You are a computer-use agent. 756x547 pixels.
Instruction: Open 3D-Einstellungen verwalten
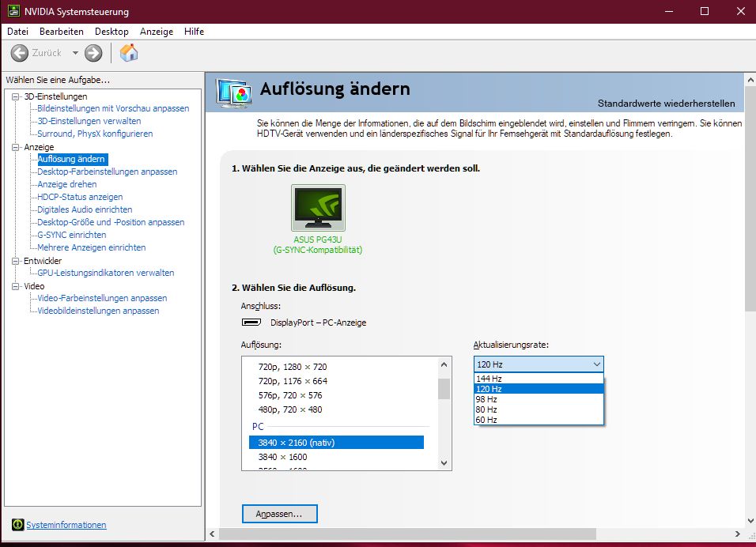[89, 121]
